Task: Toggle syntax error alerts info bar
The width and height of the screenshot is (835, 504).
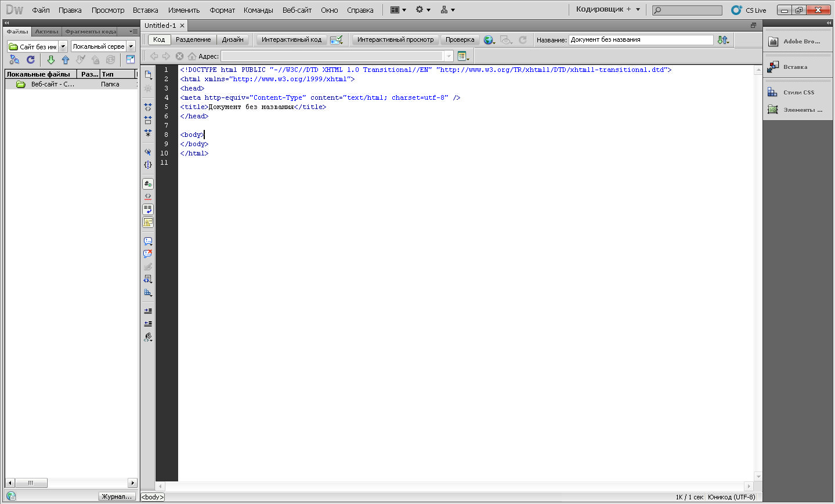Action: (x=148, y=222)
